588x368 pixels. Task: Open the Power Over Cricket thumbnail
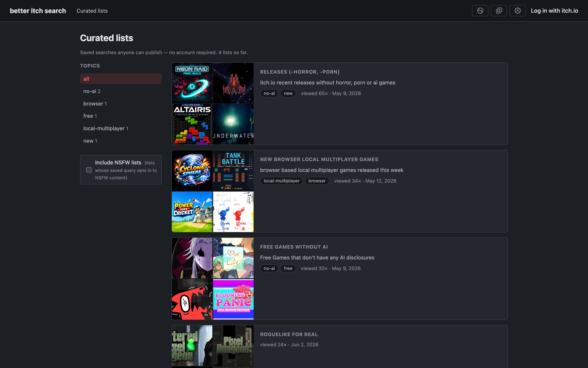pos(192,212)
